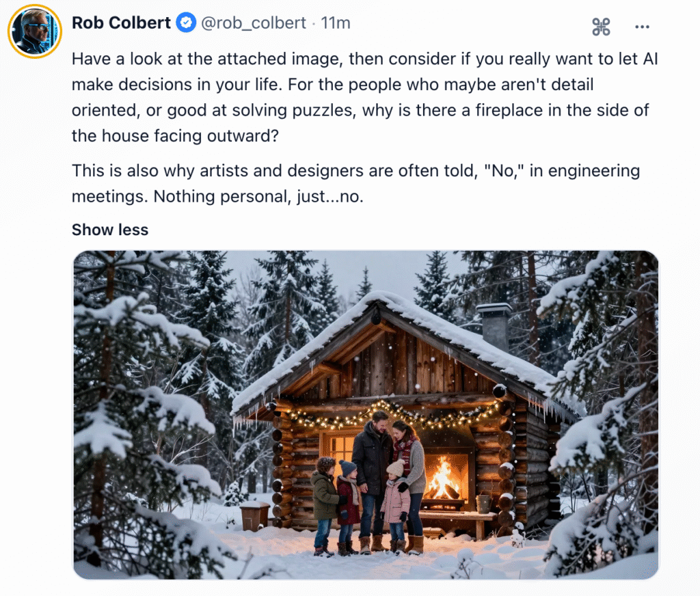Click the @rob_colbert handle
The width and height of the screenshot is (700, 596).
coord(254,23)
